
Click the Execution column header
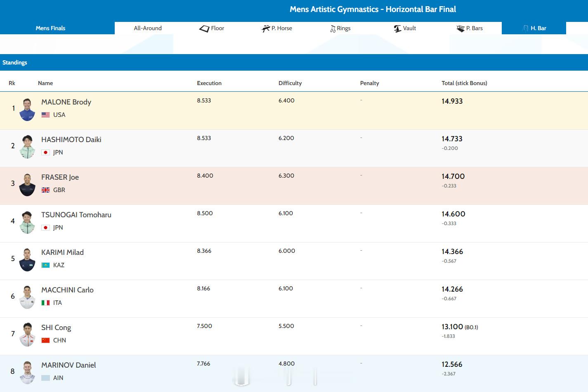209,83
